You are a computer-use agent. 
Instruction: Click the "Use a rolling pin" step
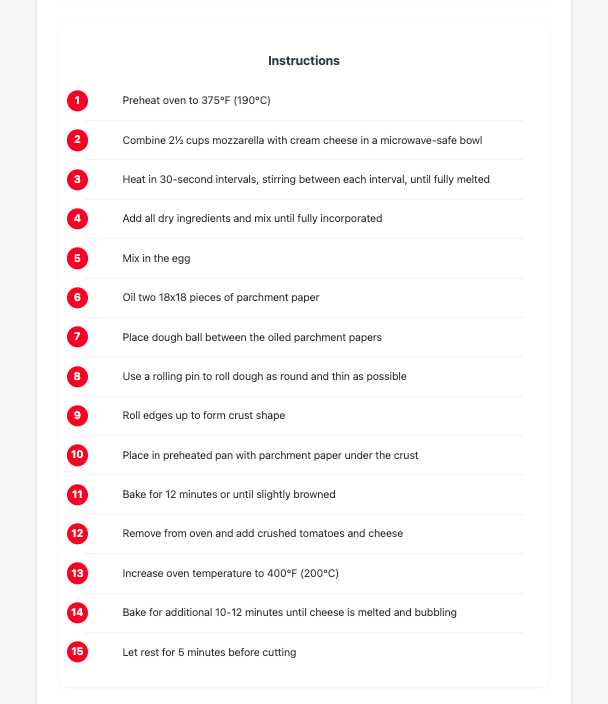264,377
